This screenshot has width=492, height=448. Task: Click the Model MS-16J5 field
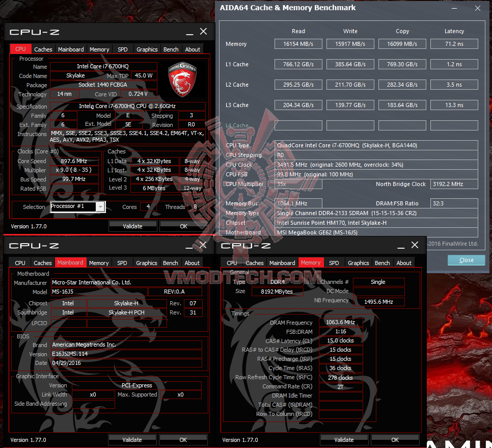point(99,292)
